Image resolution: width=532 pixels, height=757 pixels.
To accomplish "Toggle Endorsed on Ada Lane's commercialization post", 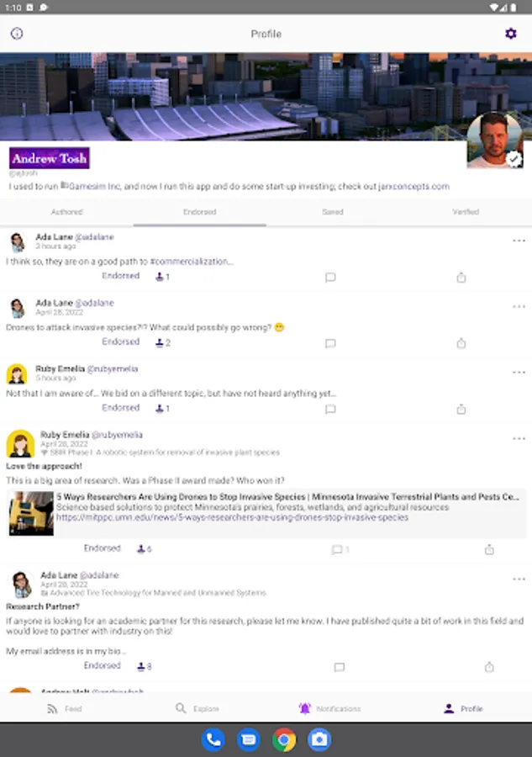I will point(120,276).
